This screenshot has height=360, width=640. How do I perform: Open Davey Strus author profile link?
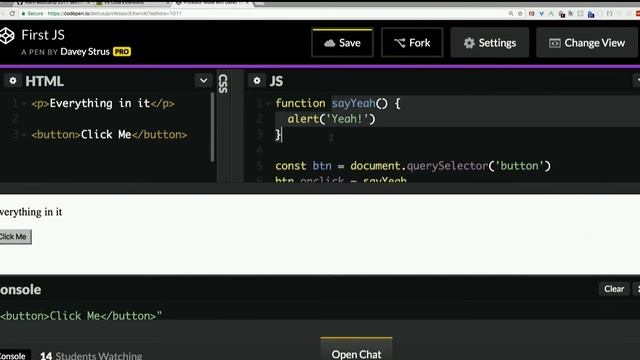coord(85,52)
